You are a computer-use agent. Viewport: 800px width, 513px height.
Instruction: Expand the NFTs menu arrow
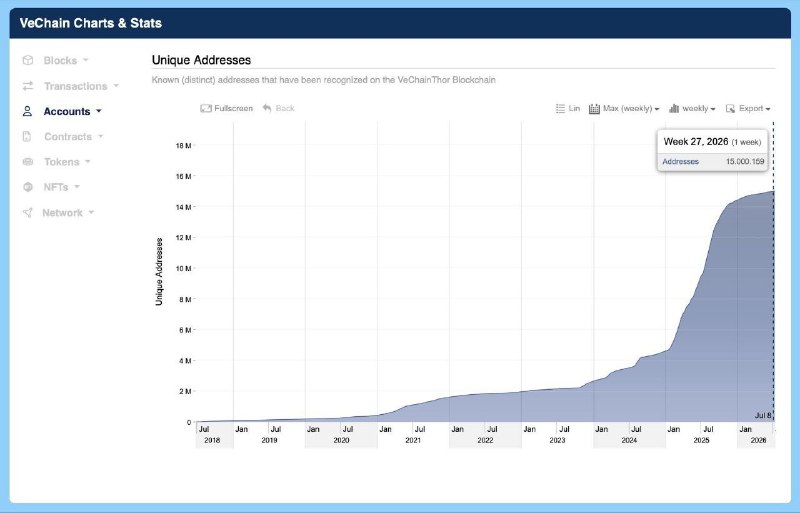pyautogui.click(x=77, y=187)
